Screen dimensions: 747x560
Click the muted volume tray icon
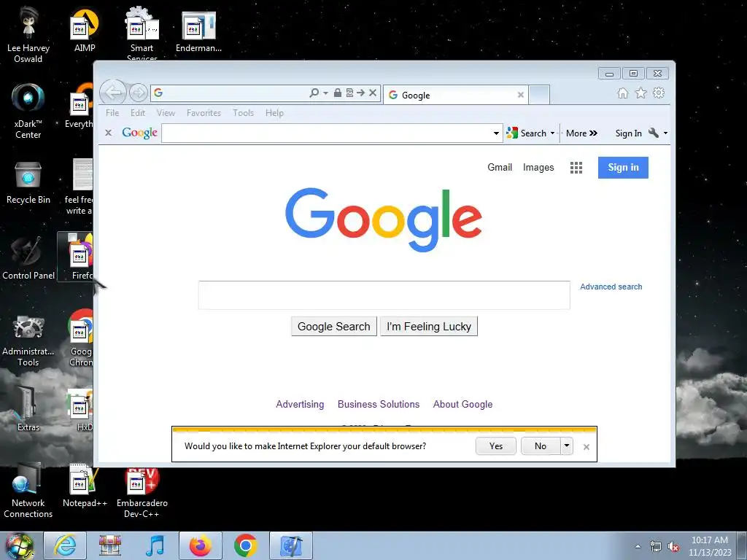[x=673, y=547]
